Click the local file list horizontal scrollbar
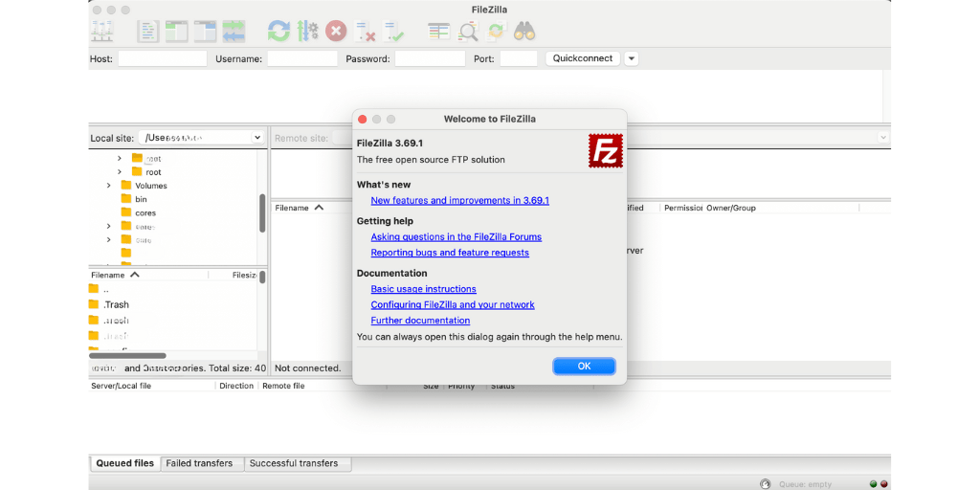The image size is (980, 490). 127,356
